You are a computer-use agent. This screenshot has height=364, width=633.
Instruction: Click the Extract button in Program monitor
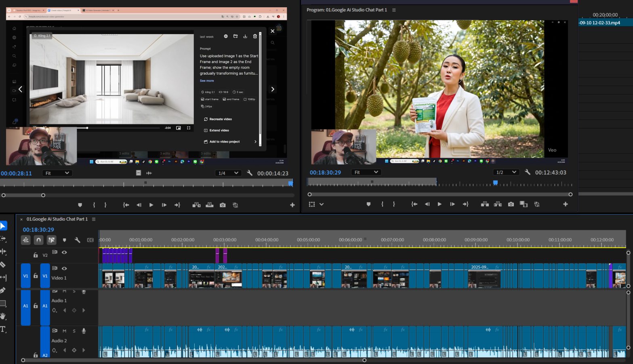point(498,204)
